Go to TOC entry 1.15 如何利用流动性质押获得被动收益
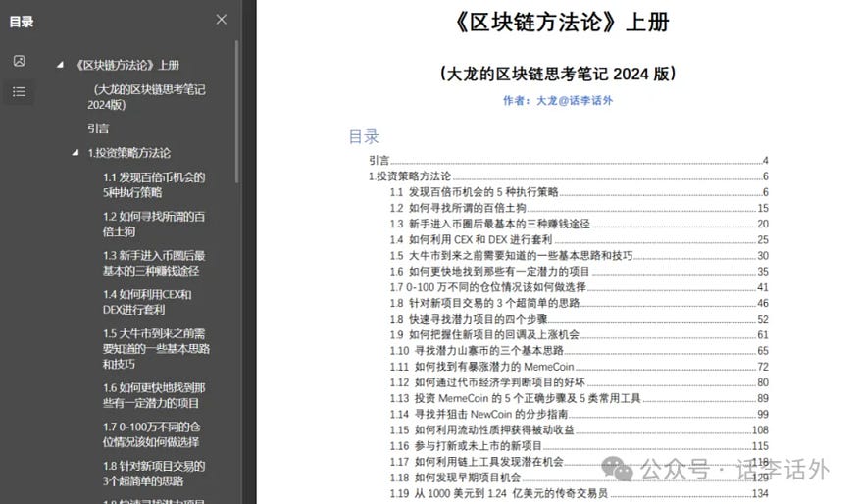This screenshot has height=504, width=858. pos(579,430)
